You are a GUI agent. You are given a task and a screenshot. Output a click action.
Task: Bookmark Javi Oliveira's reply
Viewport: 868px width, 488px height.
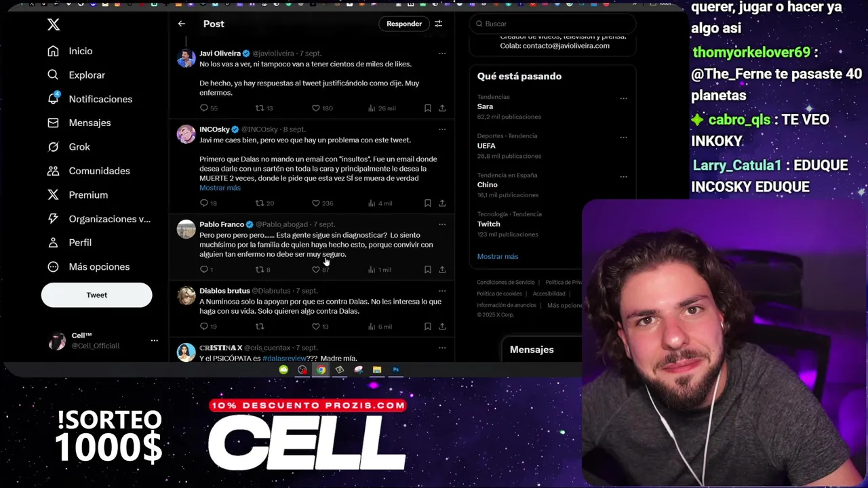click(427, 108)
